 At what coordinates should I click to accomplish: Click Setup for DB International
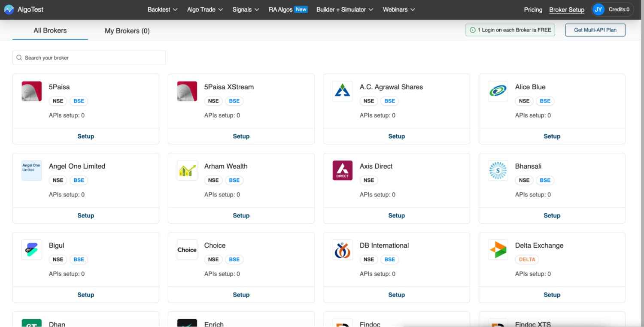[396, 295]
